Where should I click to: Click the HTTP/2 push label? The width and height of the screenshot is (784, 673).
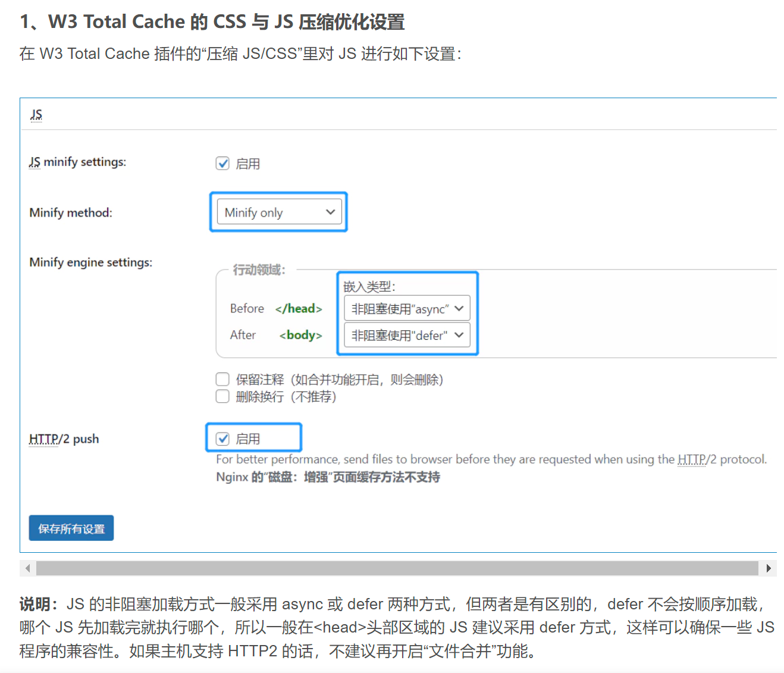[x=64, y=439]
